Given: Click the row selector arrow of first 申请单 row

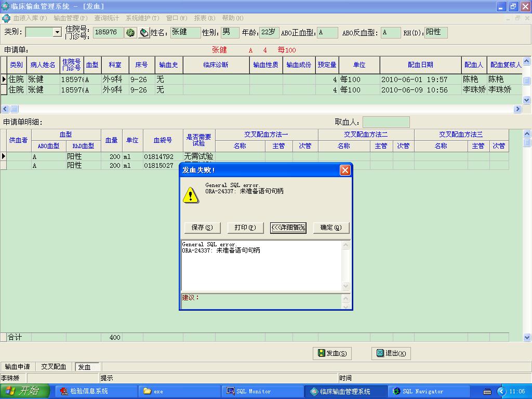Looking at the screenshot, I should coord(4,79).
